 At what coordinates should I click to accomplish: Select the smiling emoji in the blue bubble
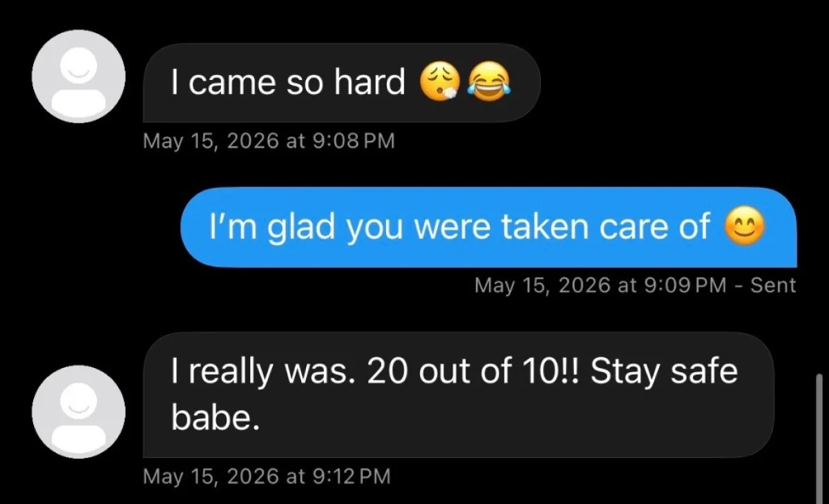(744, 227)
